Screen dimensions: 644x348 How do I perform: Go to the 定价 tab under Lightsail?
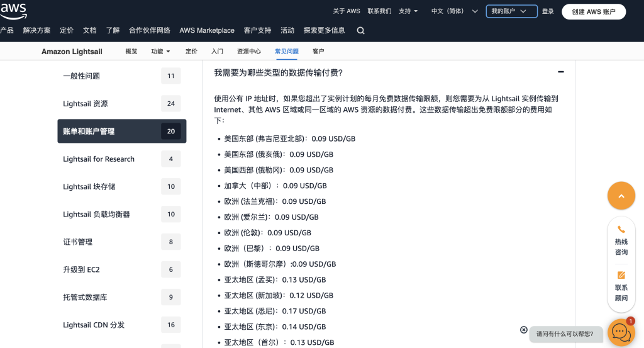click(x=191, y=52)
